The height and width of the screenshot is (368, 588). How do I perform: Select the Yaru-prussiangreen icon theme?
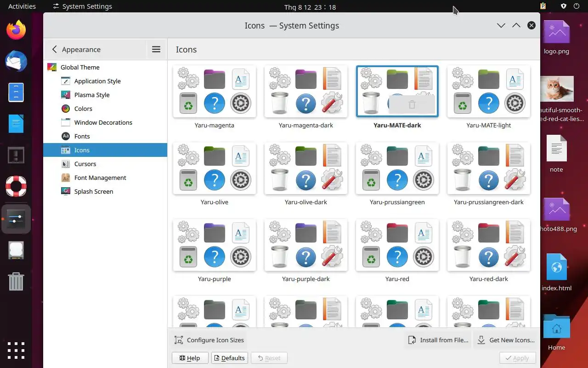tap(397, 168)
